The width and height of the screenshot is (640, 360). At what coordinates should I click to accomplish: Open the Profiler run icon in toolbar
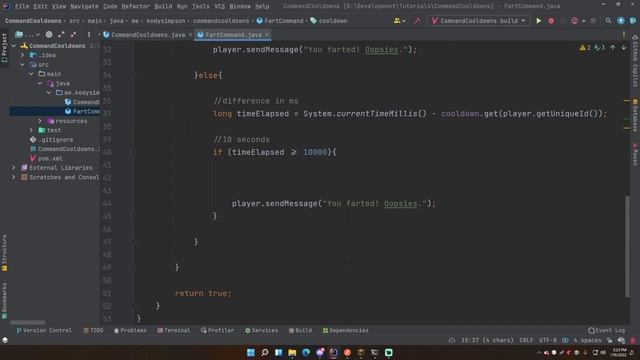coord(574,21)
